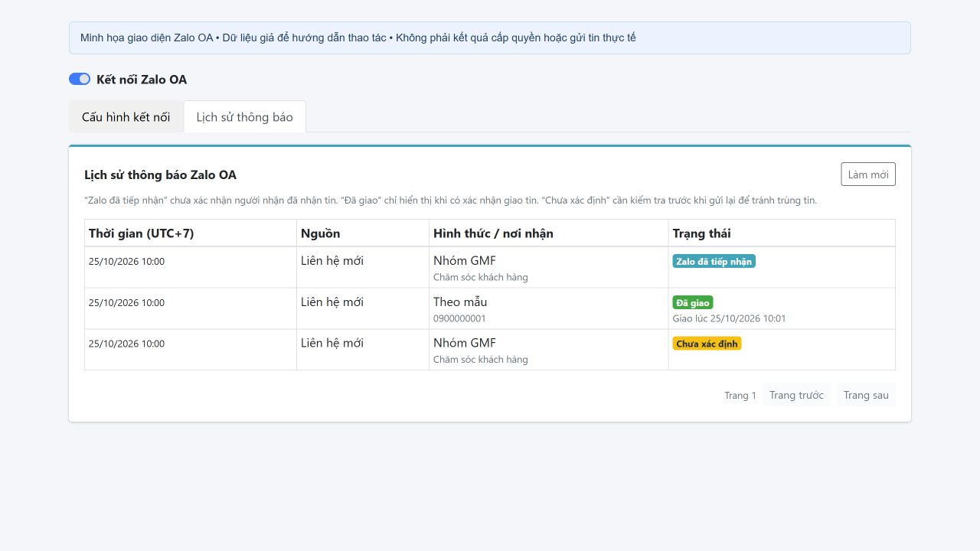Click Nhóm GMF in Chưa xác định row
The height and width of the screenshot is (551, 980).
465,344
